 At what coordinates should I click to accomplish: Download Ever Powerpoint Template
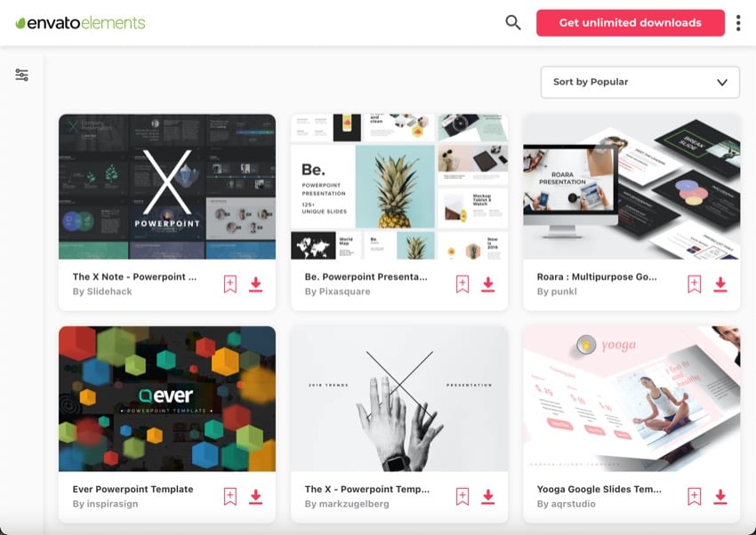coord(255,497)
